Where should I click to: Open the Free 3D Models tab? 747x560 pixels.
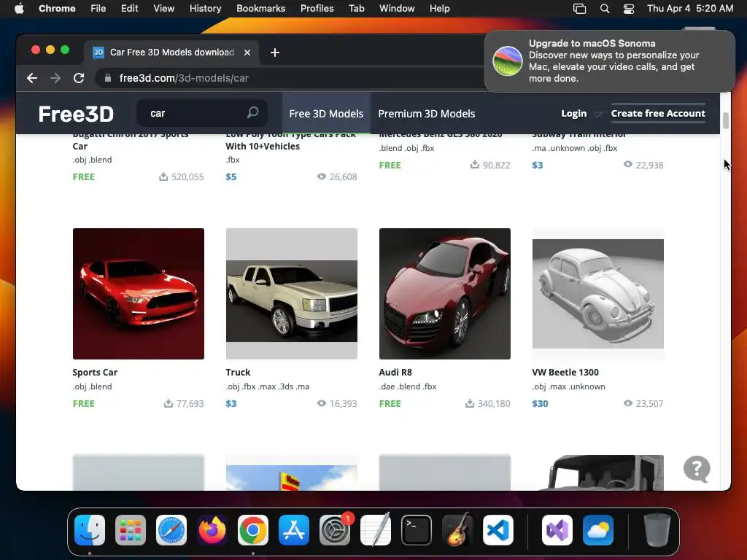coord(326,114)
